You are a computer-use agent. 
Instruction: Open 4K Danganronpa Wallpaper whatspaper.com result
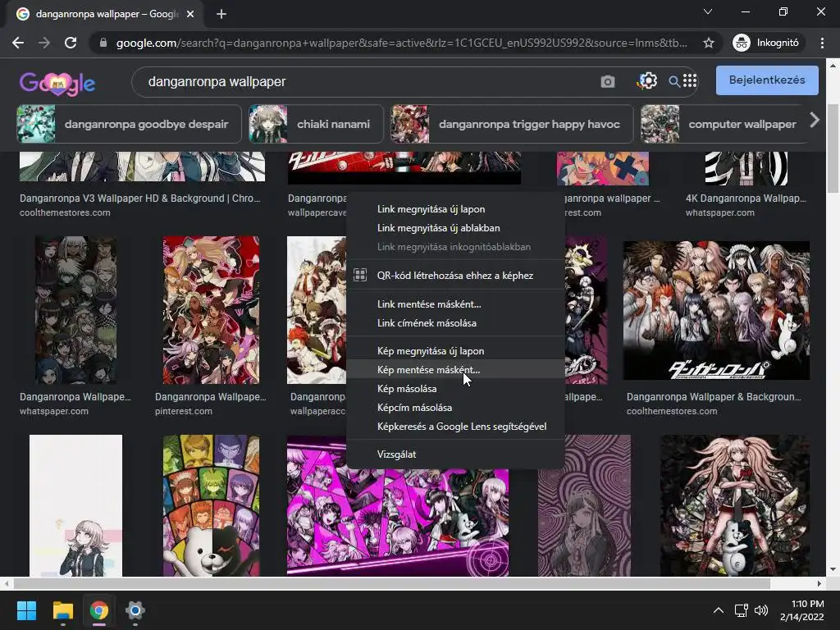746,199
